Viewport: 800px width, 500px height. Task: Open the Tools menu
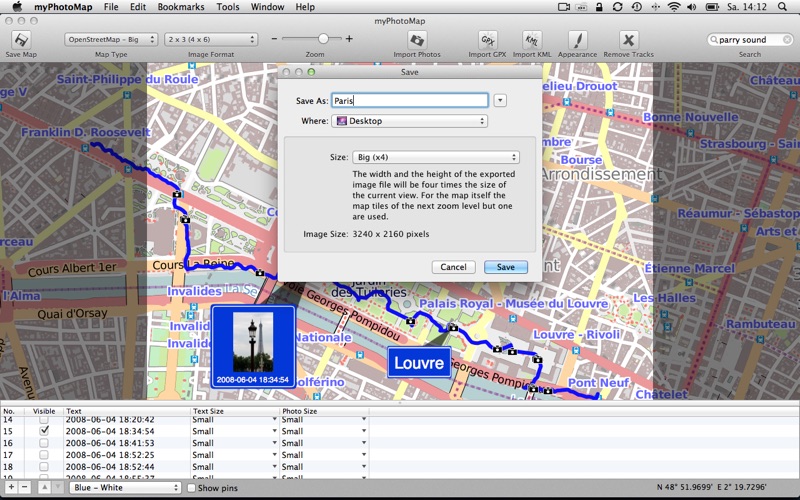pos(228,7)
